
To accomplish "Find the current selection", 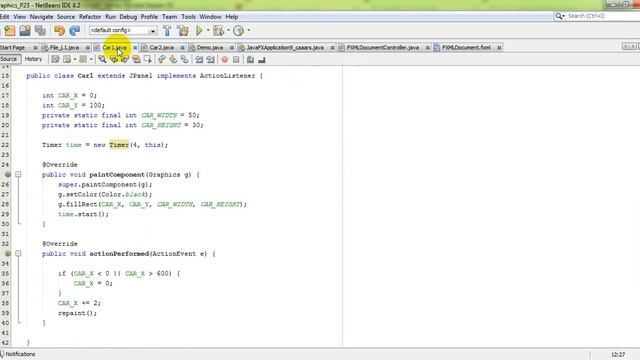I will 102,60.
